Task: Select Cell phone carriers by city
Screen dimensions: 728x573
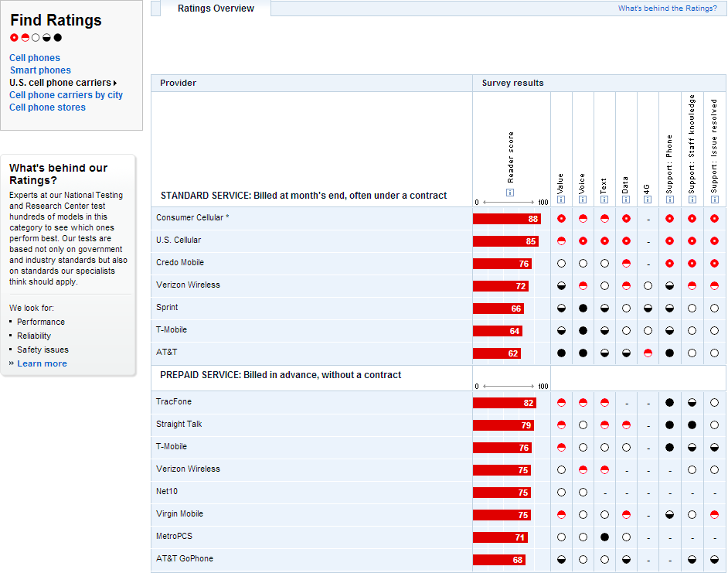Action: tap(66, 95)
